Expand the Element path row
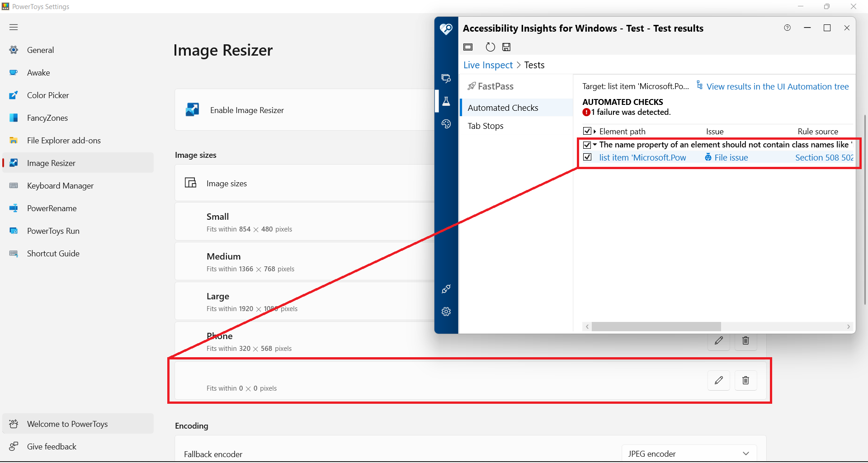The width and height of the screenshot is (868, 463). point(594,131)
